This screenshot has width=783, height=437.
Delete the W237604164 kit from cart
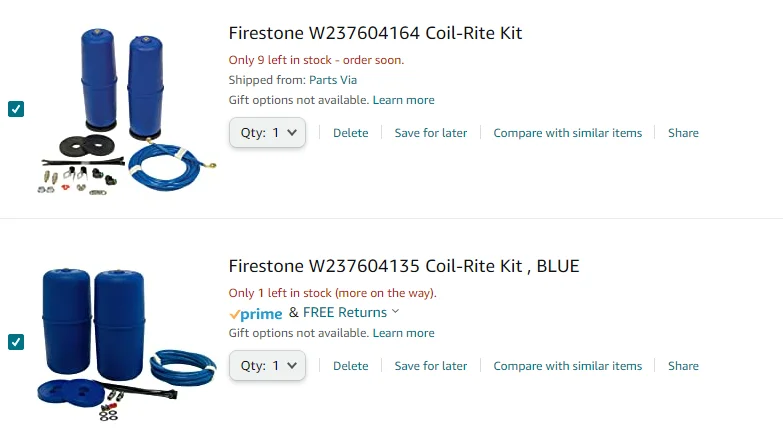click(x=350, y=133)
